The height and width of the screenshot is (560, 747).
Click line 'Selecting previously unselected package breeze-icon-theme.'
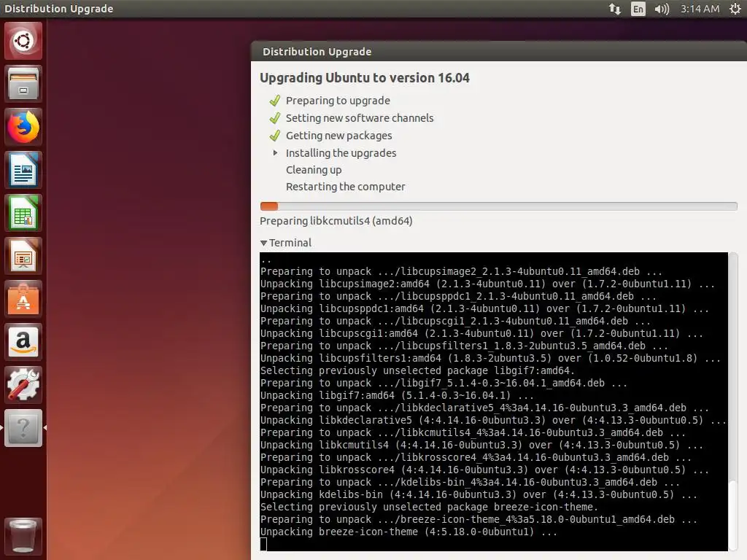point(429,507)
